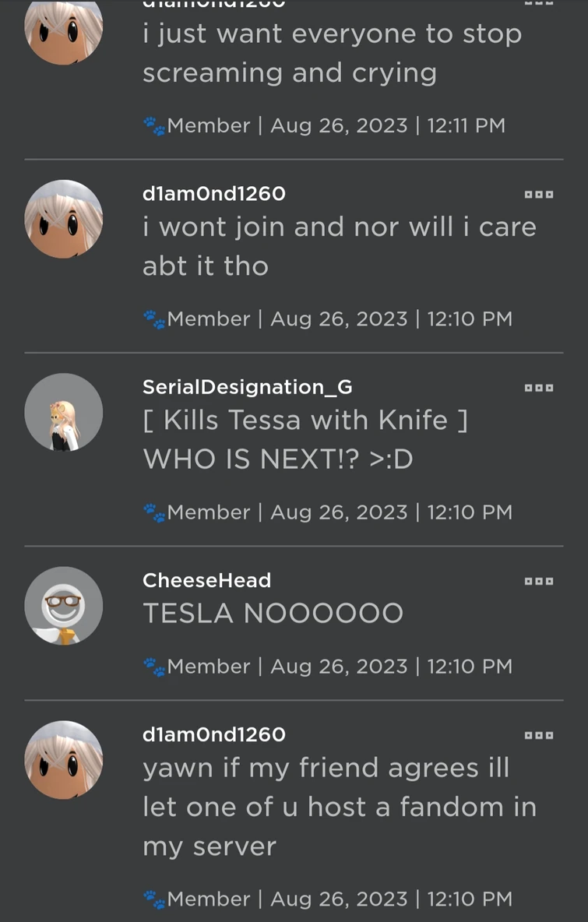Expand the three-dot menu on the TESLA post

539,581
